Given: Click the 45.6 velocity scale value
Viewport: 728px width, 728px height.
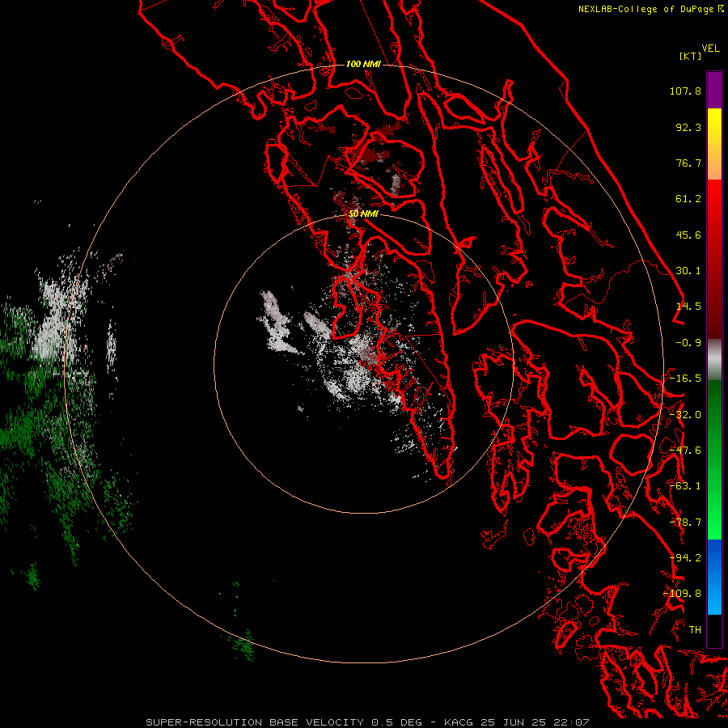Looking at the screenshot, I should point(688,235).
